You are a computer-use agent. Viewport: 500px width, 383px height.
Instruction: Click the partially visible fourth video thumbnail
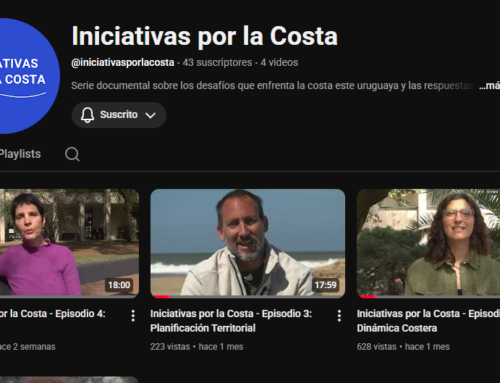point(69,380)
